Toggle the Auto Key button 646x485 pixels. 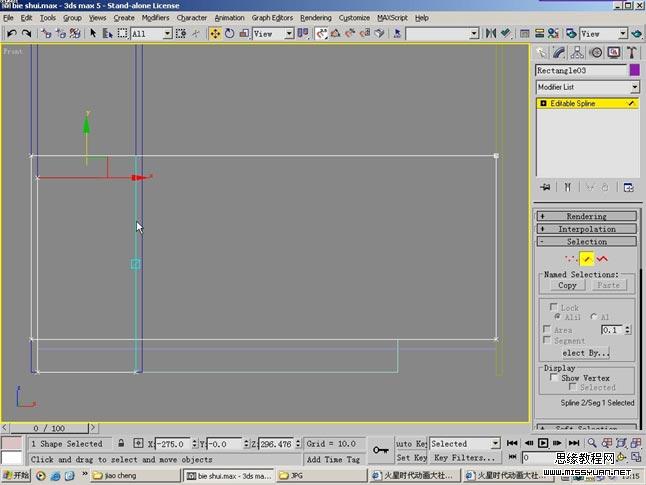tap(411, 444)
